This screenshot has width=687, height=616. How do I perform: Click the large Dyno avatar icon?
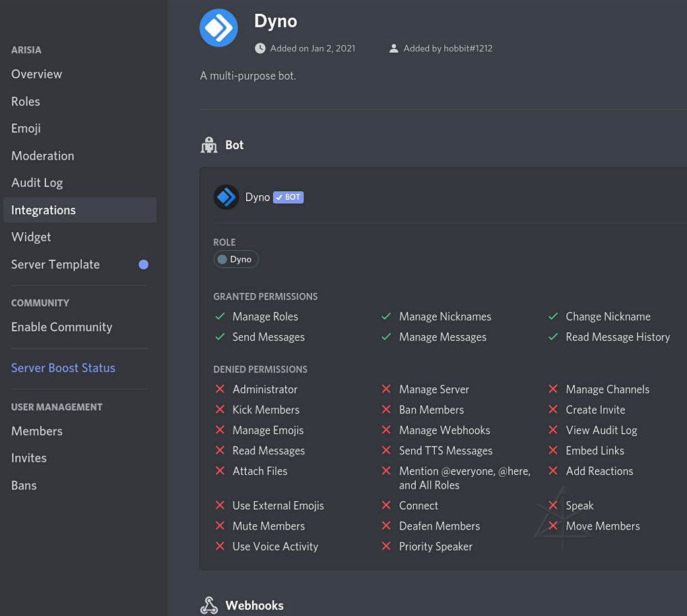(218, 28)
